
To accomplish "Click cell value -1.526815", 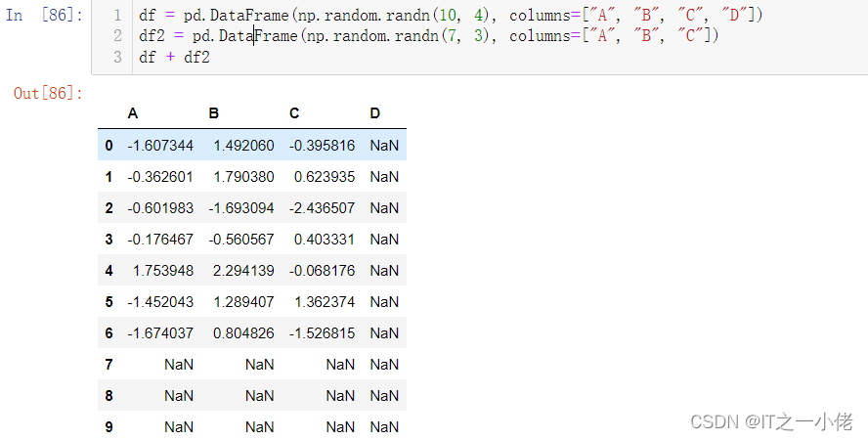I will point(323,333).
